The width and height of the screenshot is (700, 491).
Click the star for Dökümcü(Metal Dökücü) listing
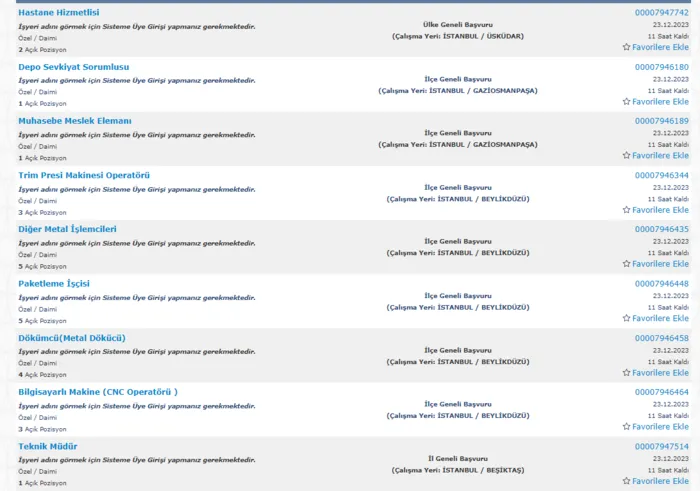(x=627, y=373)
